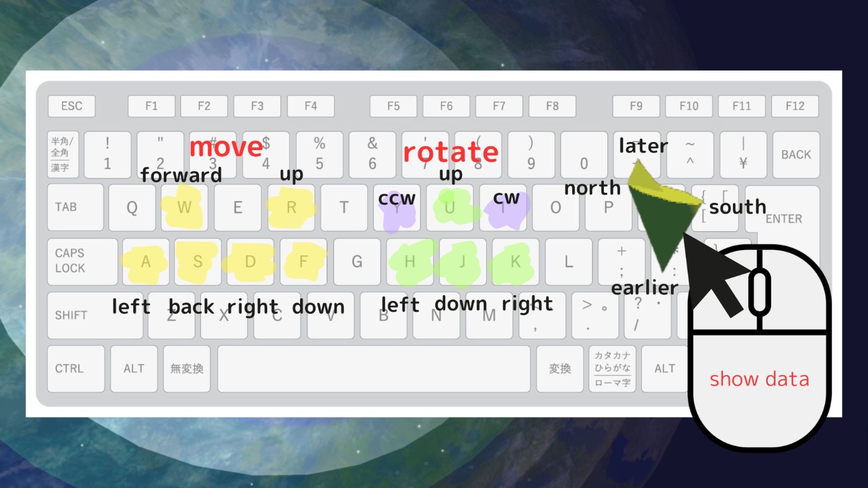Image resolution: width=868 pixels, height=488 pixels.
Task: Click the yellow-highlighted D move-right key
Action: point(250,261)
